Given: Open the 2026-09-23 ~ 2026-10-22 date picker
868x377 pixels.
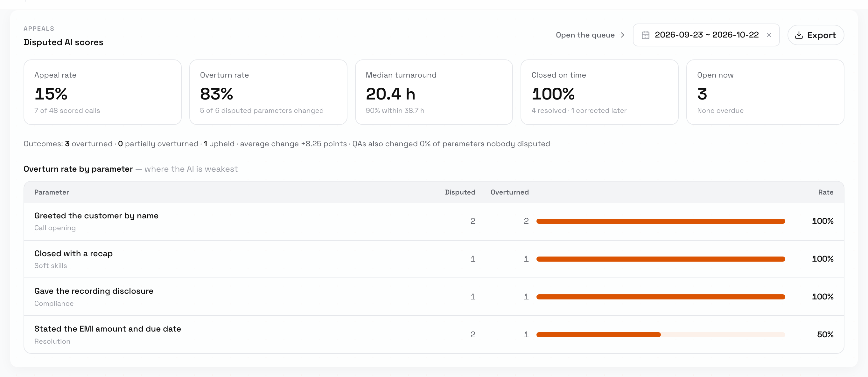Looking at the screenshot, I should pyautogui.click(x=706, y=35).
